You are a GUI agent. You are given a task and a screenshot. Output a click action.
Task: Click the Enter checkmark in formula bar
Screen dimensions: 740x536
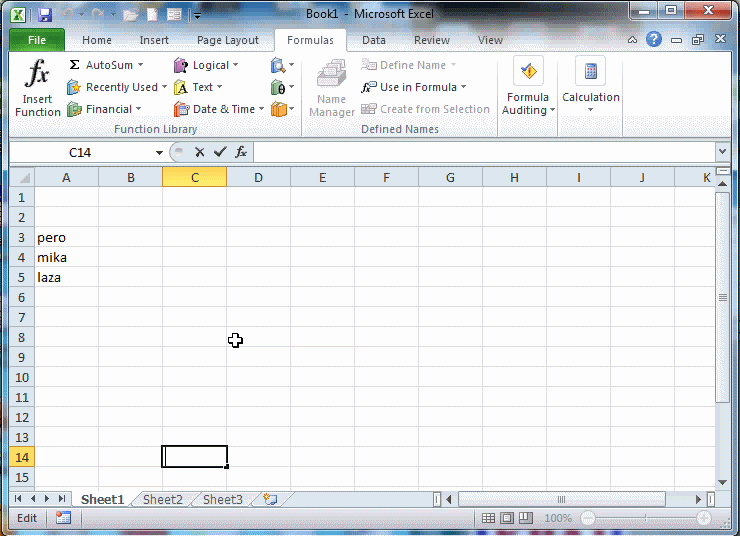tap(220, 152)
